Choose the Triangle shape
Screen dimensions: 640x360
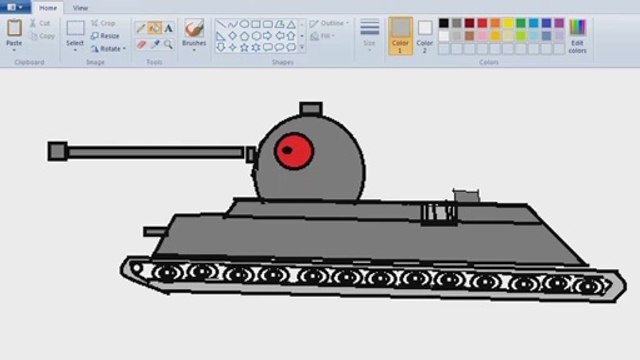291,24
